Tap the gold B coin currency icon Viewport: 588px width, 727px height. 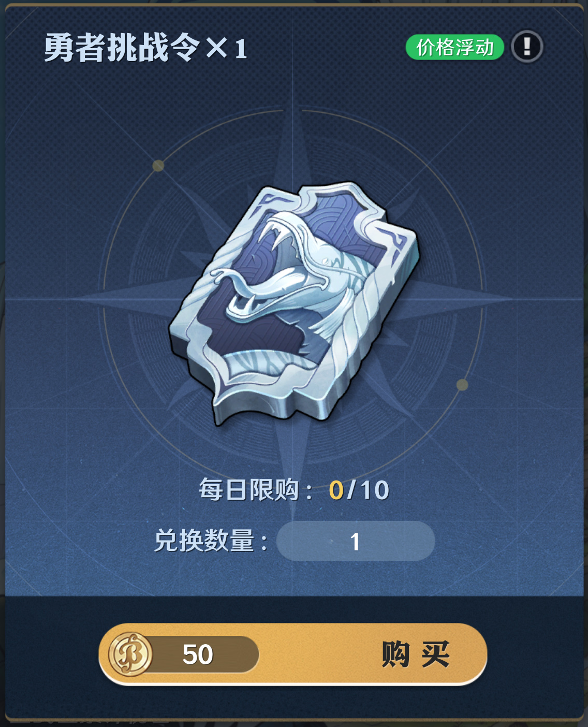[130, 655]
